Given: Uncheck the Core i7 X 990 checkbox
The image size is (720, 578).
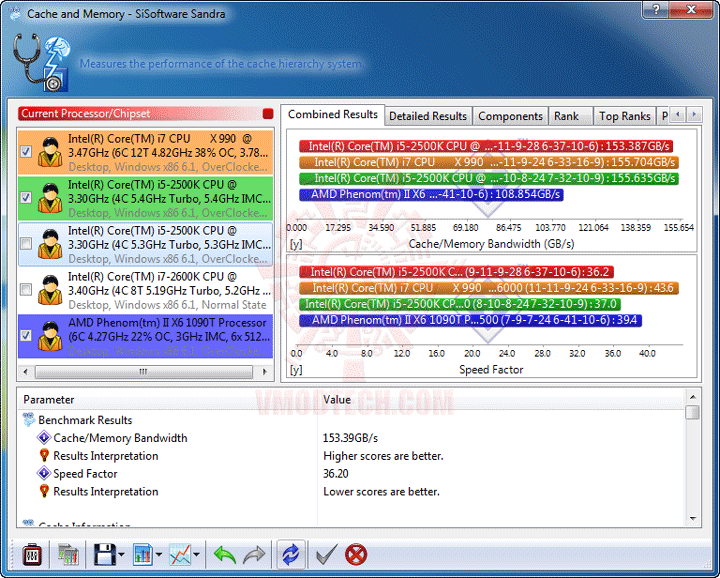Looking at the screenshot, I should 26,152.
